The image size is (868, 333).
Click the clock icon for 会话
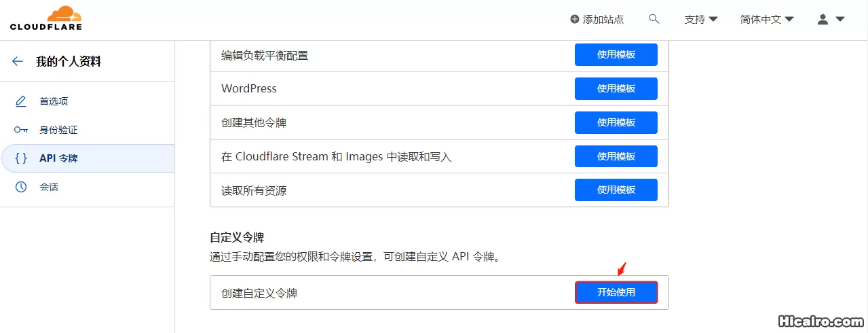click(21, 187)
